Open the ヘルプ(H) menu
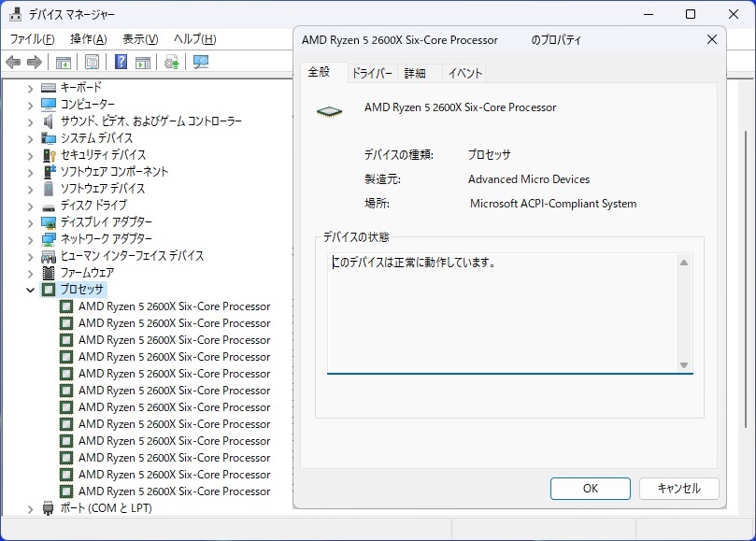The image size is (756, 541). 194,39
